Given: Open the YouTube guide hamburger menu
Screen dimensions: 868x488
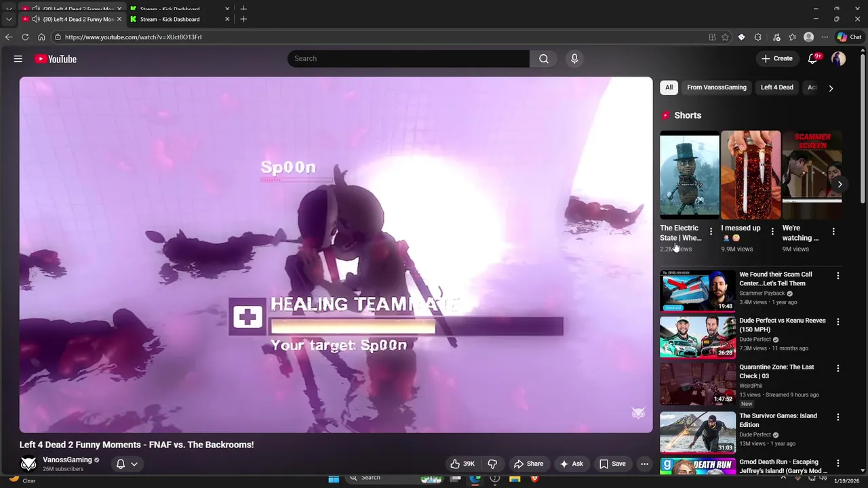Looking at the screenshot, I should point(18,59).
